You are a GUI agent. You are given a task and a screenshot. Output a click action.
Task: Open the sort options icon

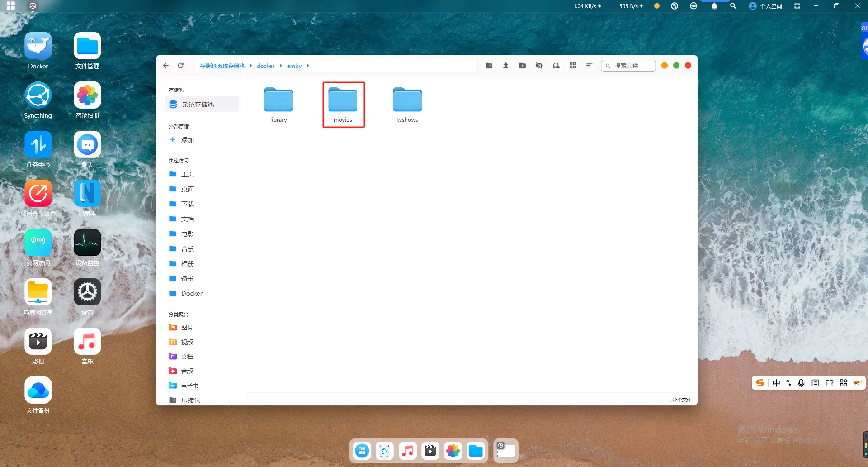coord(589,66)
